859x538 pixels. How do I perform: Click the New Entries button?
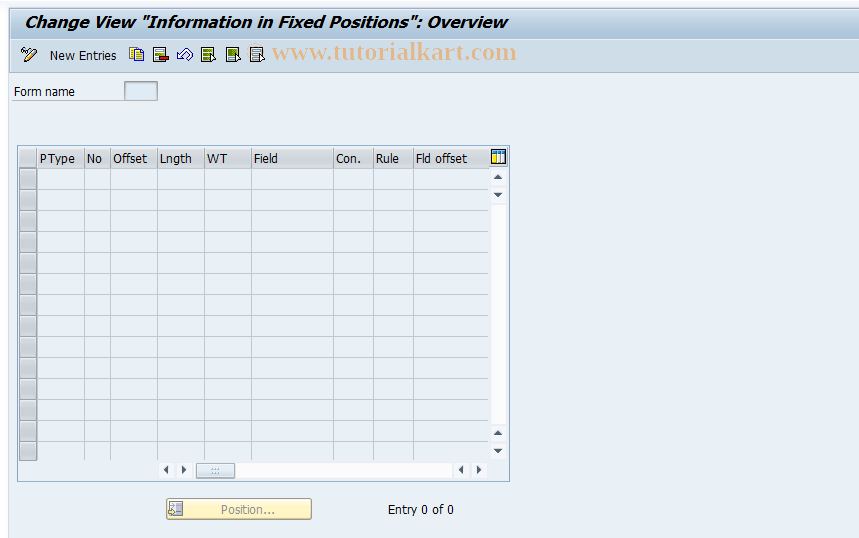pos(83,55)
